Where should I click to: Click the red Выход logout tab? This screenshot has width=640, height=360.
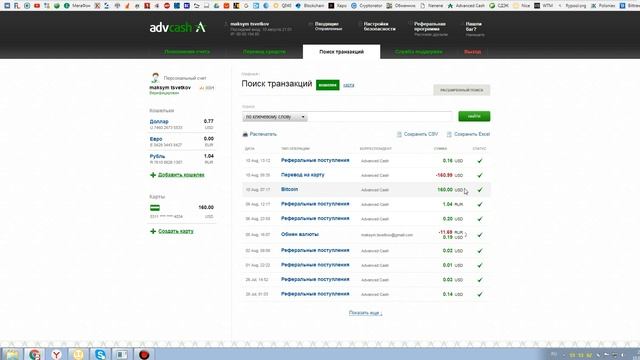pyautogui.click(x=473, y=52)
